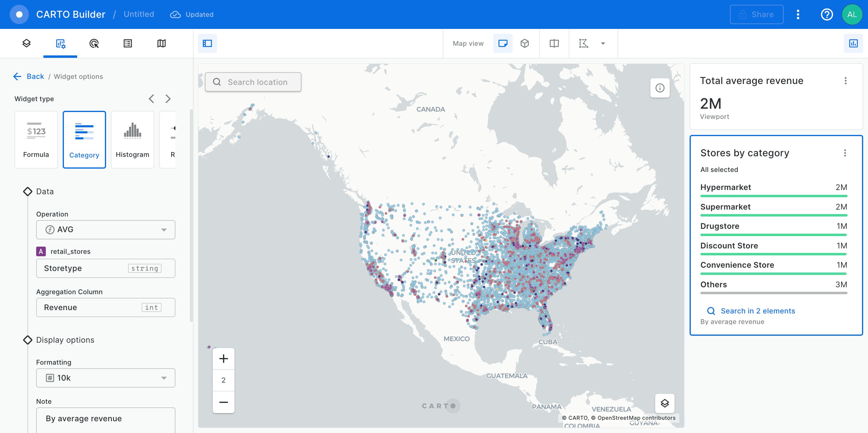Open the AVG operation dropdown
The image size is (868, 433).
point(105,230)
